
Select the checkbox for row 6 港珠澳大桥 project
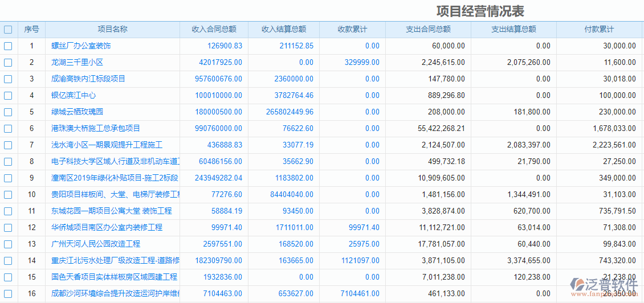tap(8, 129)
